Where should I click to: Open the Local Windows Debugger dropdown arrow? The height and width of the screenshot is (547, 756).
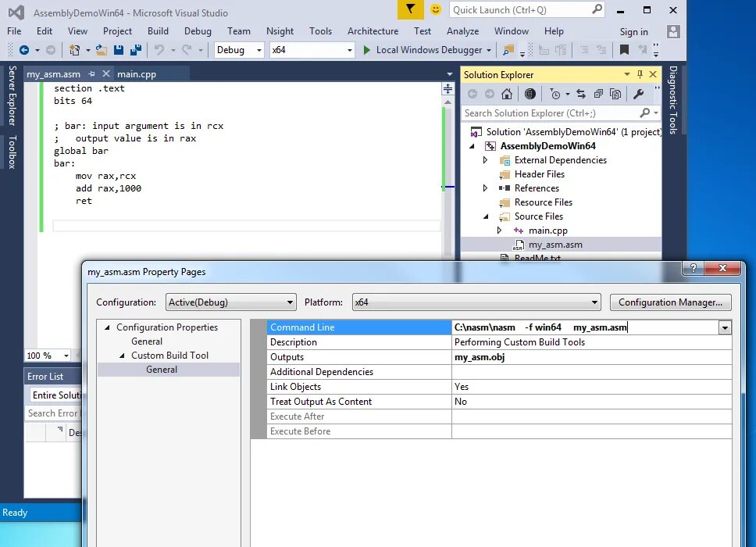click(x=489, y=50)
